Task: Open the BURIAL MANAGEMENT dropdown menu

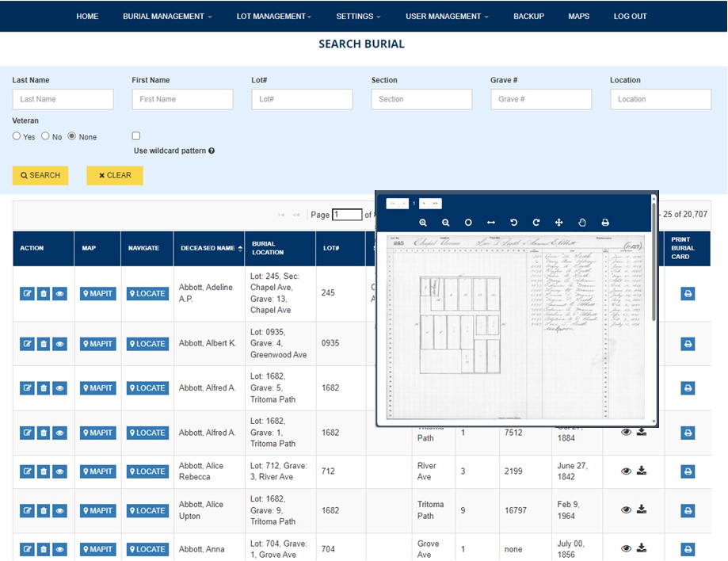Action: coord(166,16)
